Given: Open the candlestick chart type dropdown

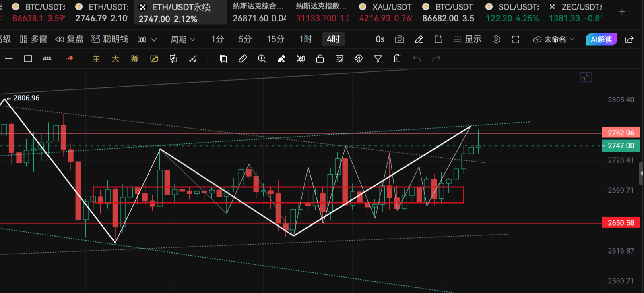Looking at the screenshot, I should (x=147, y=39).
